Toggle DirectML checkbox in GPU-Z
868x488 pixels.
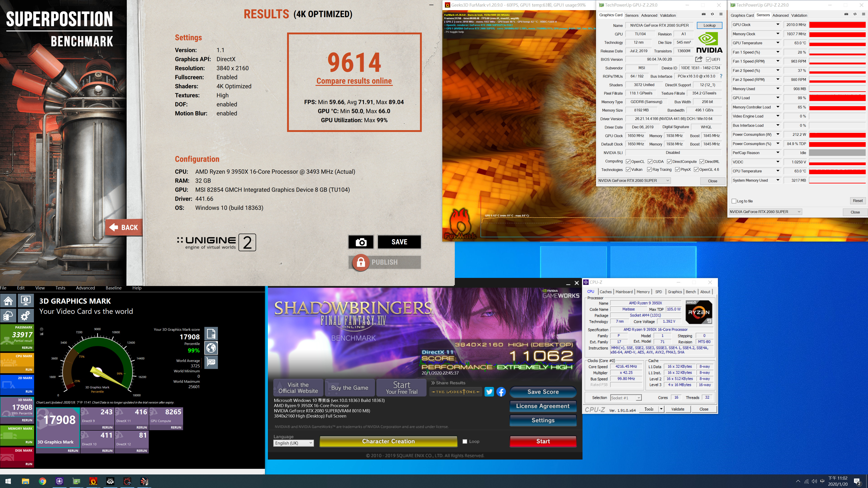[x=702, y=162]
